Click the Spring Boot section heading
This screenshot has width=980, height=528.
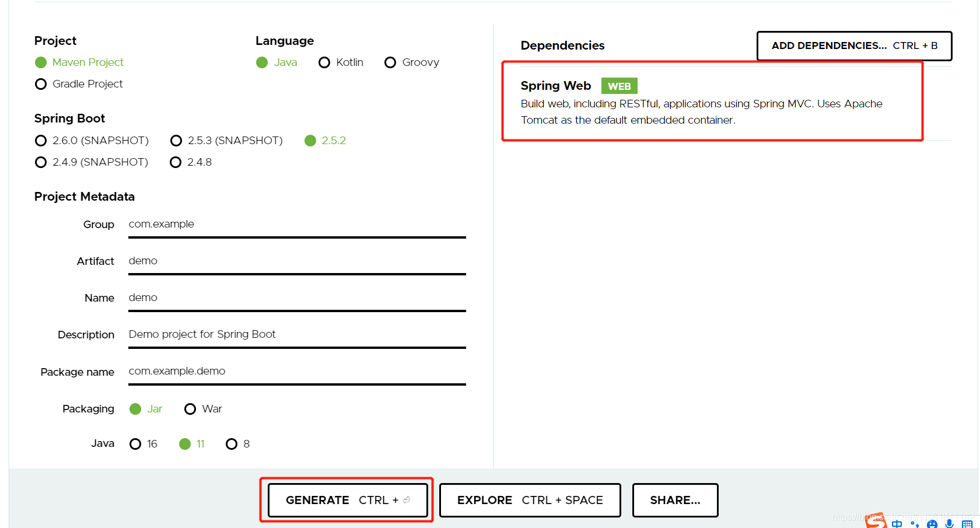coord(69,118)
